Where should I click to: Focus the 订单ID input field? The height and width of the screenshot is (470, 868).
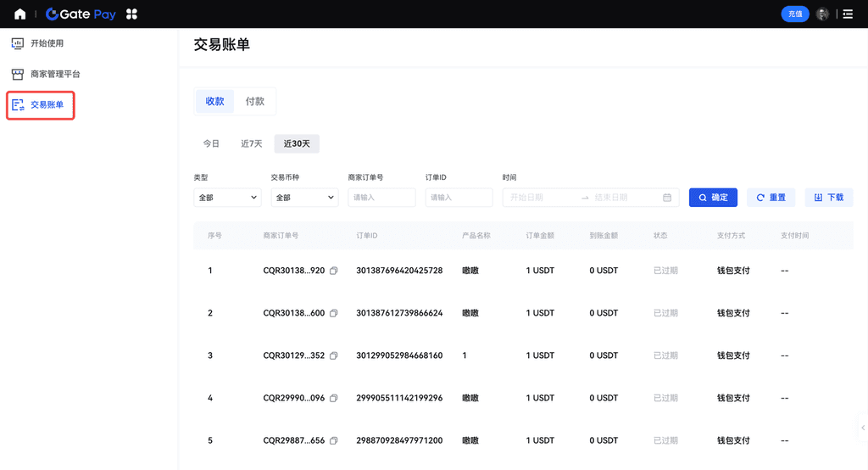(x=459, y=198)
